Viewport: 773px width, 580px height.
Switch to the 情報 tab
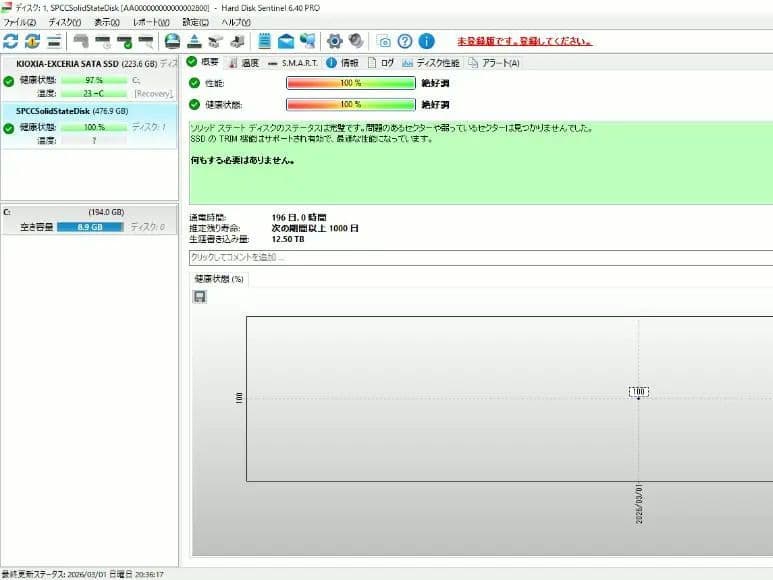click(343, 63)
